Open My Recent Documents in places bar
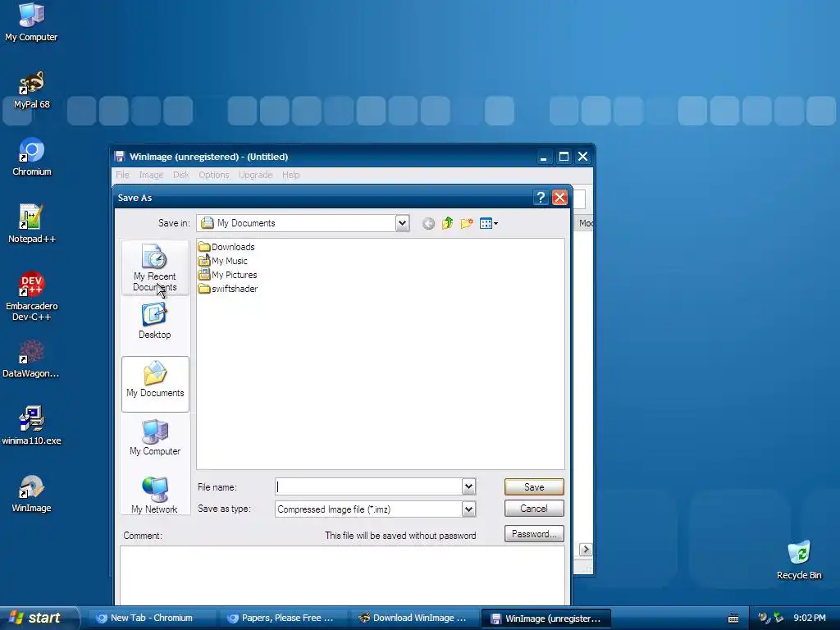Viewport: 840px width, 630px height. pyautogui.click(x=155, y=267)
